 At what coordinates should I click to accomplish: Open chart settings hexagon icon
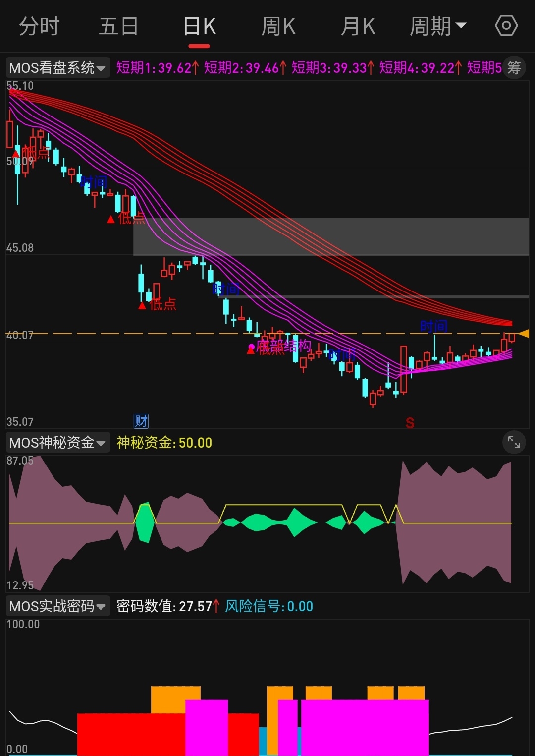click(506, 26)
